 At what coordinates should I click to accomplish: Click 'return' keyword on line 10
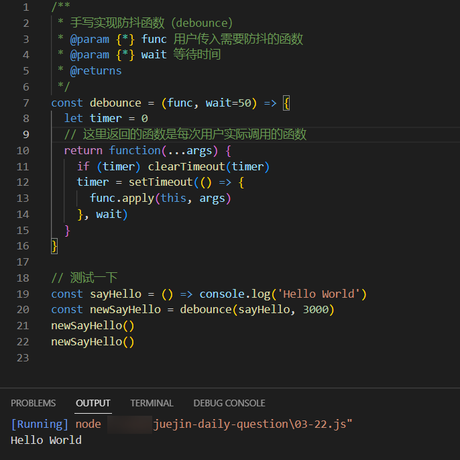(x=83, y=151)
